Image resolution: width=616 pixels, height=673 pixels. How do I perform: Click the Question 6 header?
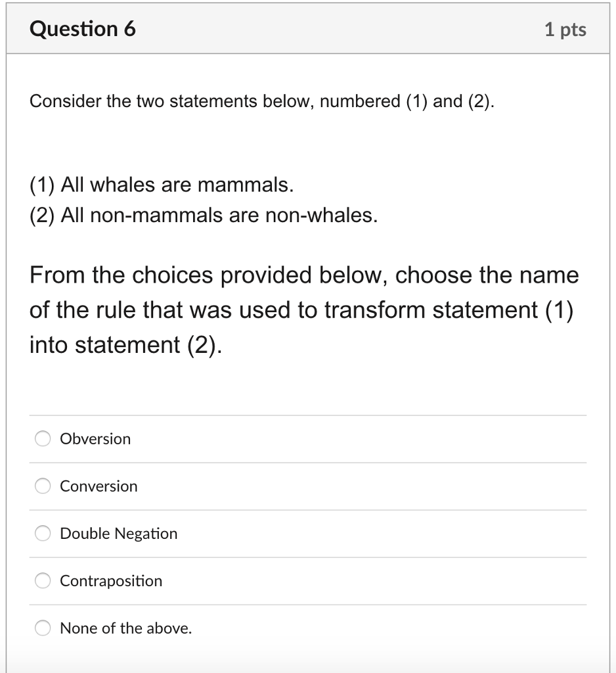click(x=84, y=29)
